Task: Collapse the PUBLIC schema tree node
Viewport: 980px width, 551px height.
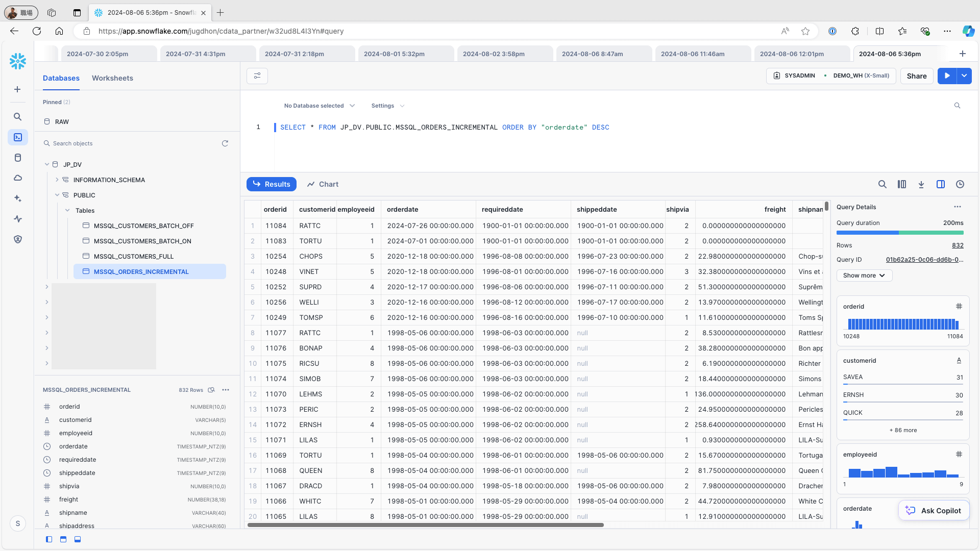Action: 57,195
